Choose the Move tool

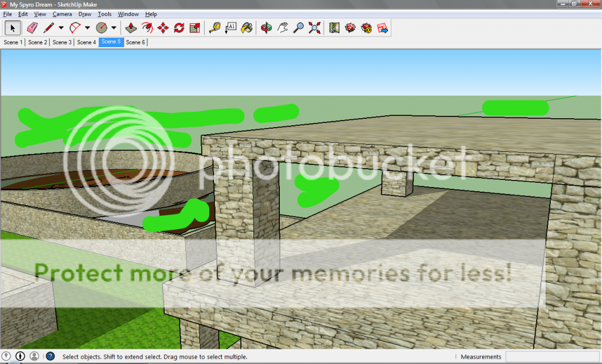tap(163, 28)
